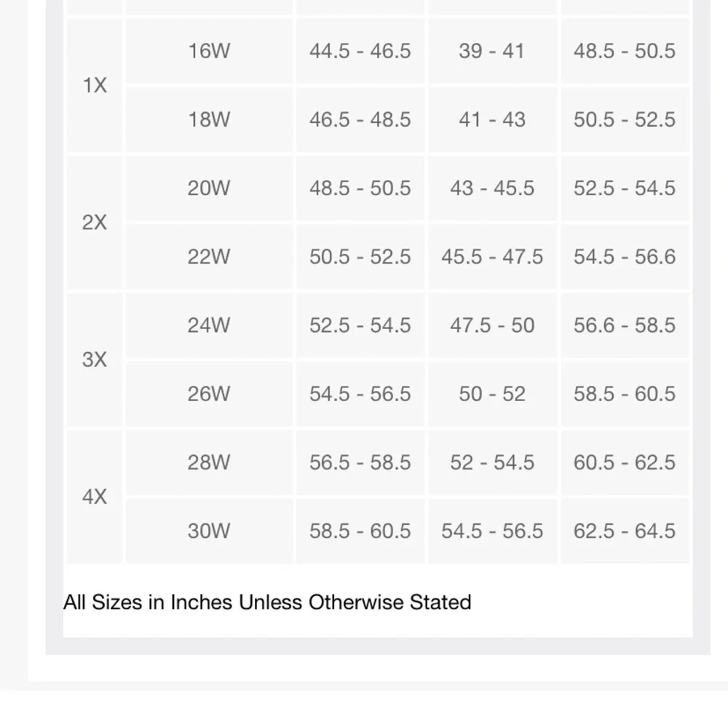Click the 4X size group cell
The height and width of the screenshot is (728, 728).
pyautogui.click(x=95, y=496)
